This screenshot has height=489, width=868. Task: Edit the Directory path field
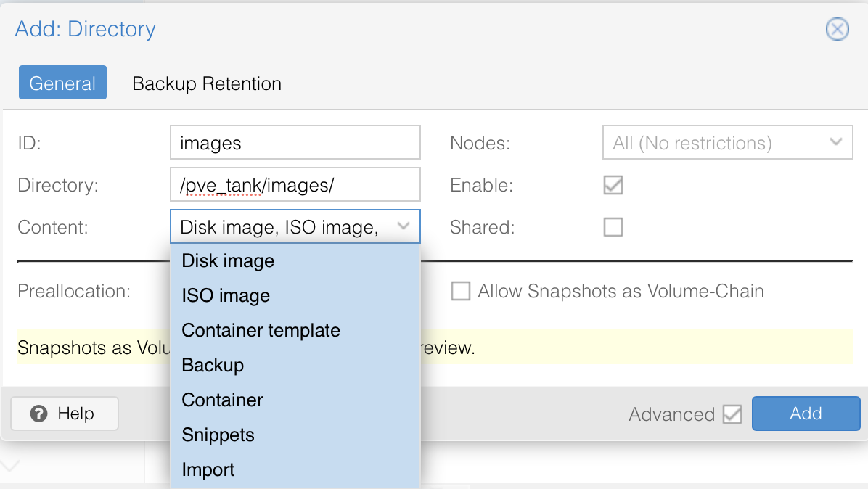(x=295, y=185)
